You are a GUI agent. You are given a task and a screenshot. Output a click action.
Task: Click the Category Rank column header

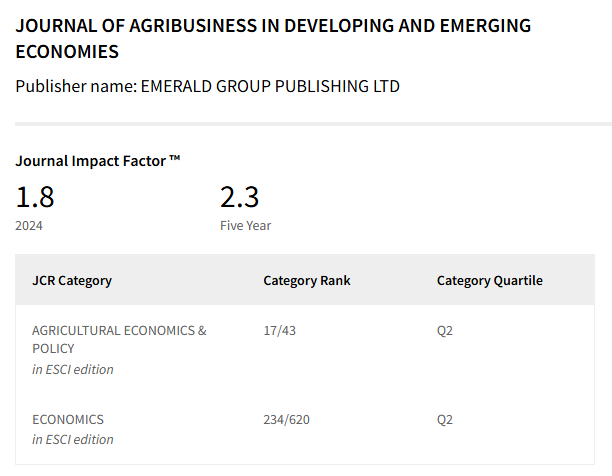pyautogui.click(x=307, y=280)
